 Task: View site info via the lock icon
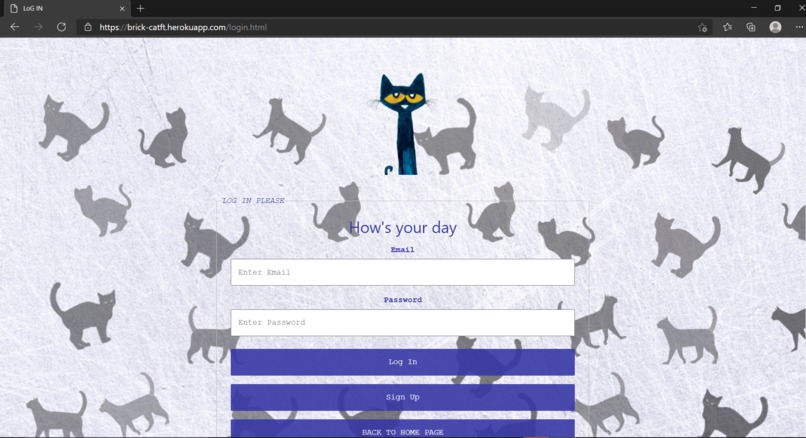click(x=88, y=27)
